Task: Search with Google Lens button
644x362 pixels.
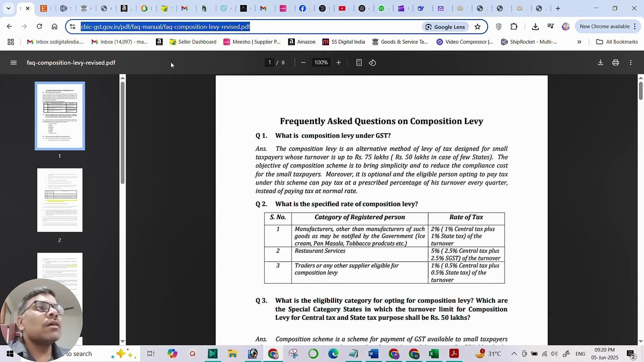Action: click(x=445, y=27)
